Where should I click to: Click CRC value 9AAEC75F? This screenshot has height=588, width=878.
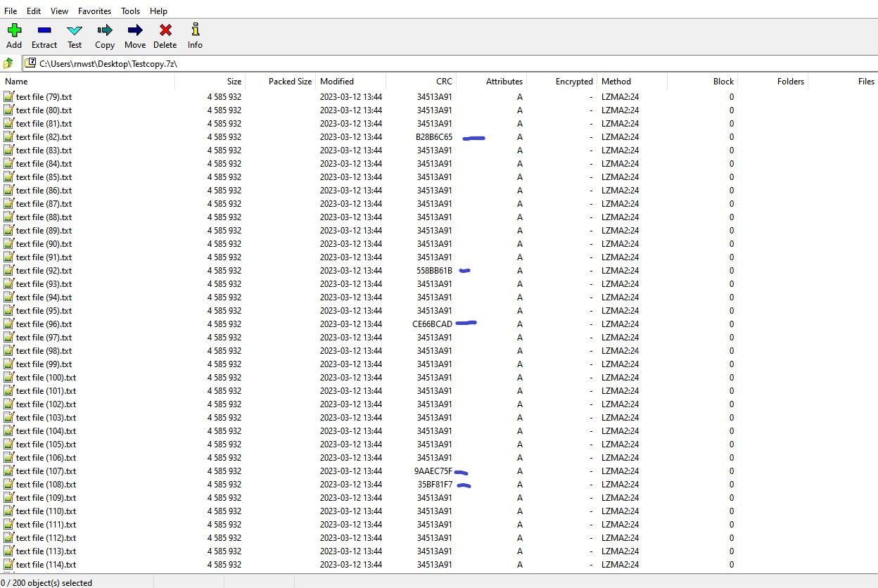pyautogui.click(x=433, y=471)
